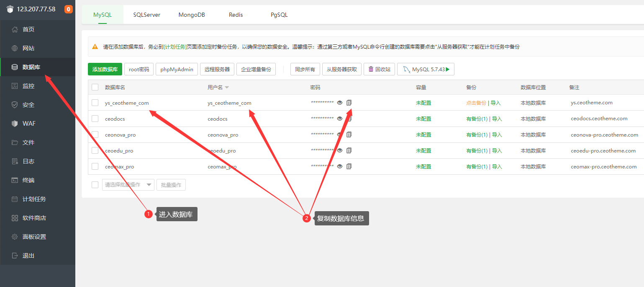Click the orange notification badge showing 0
Viewport: 644px width, 287px height.
point(68,9)
